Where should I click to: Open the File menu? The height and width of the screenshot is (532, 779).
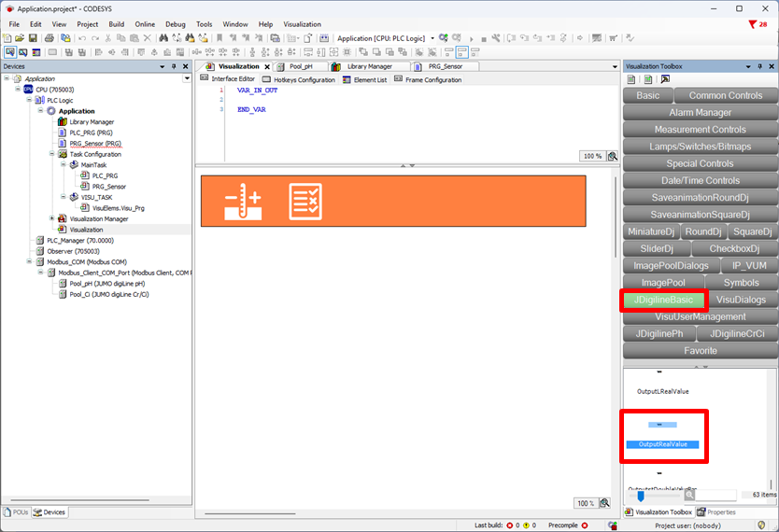(x=14, y=24)
